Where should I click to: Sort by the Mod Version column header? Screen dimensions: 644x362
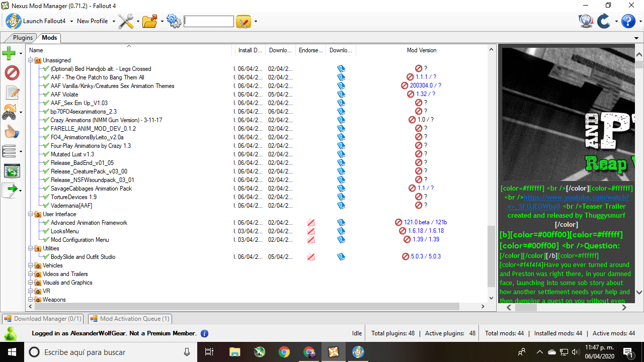point(422,50)
